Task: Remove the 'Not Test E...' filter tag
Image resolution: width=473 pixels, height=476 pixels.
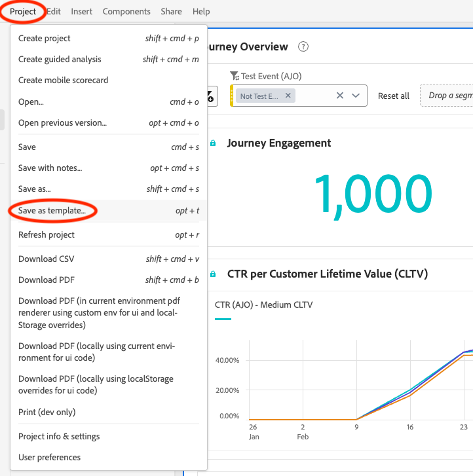Action: [288, 96]
